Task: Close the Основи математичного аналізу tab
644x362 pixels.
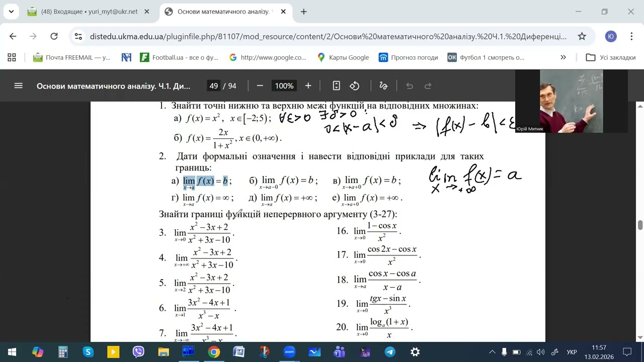Action: click(283, 12)
